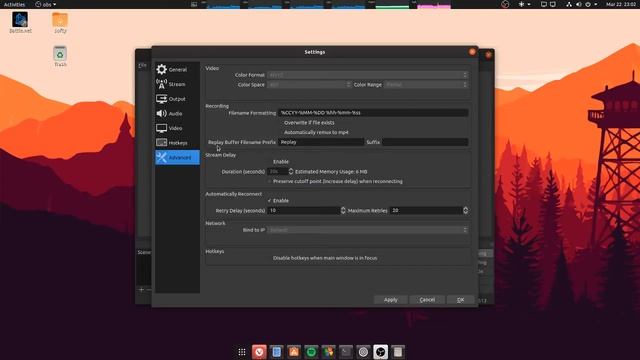The height and width of the screenshot is (360, 640).
Task: Launch the Vivaldi browser from the dock
Action: (259, 352)
